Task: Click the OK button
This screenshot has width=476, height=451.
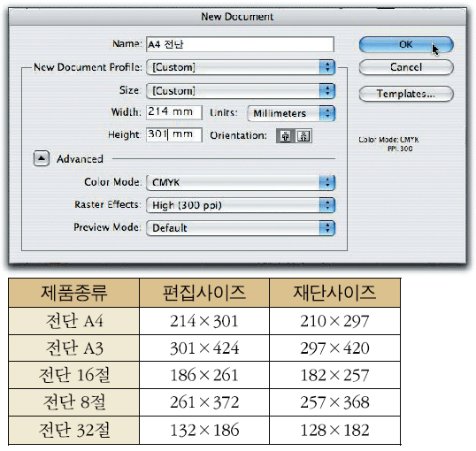Action: click(x=406, y=44)
